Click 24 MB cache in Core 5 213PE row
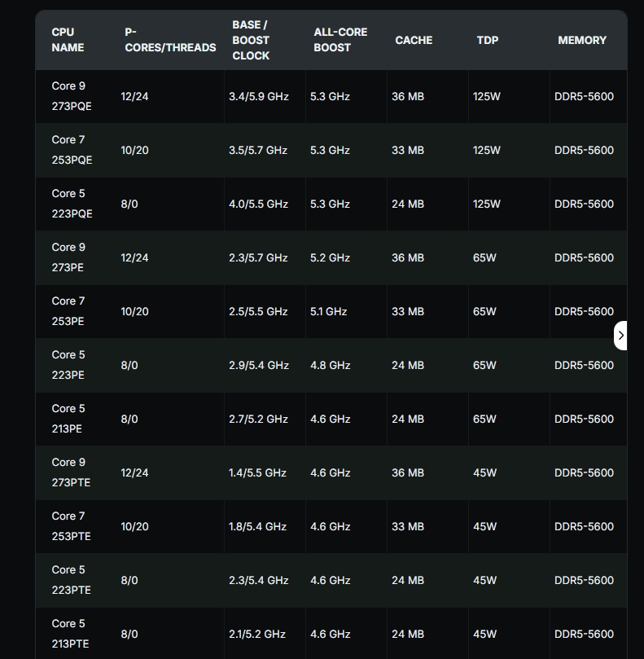Image resolution: width=644 pixels, height=659 pixels. [408, 420]
